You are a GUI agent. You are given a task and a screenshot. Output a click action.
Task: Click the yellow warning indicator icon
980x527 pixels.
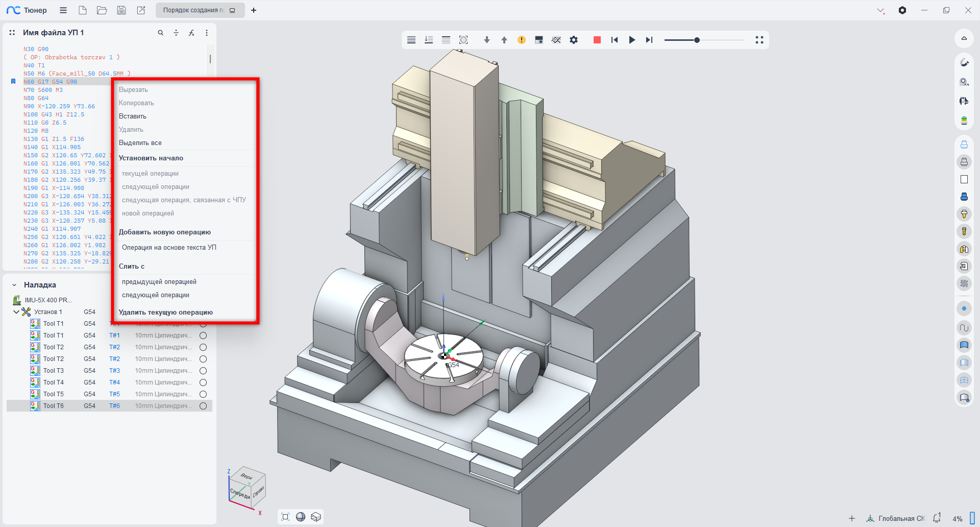521,40
